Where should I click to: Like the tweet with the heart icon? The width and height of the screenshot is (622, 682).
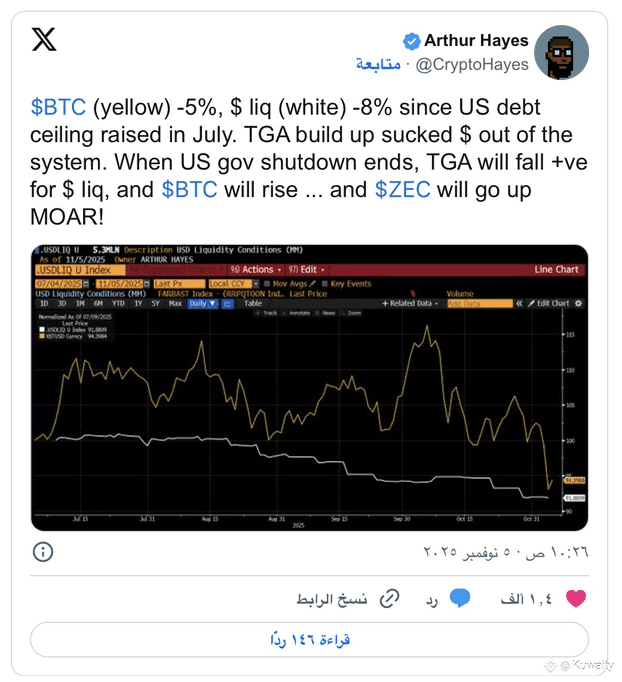pyautogui.click(x=576, y=598)
